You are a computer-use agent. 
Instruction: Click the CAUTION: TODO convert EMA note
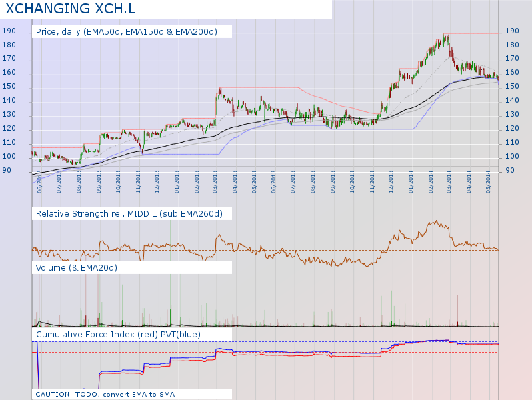tap(105, 394)
